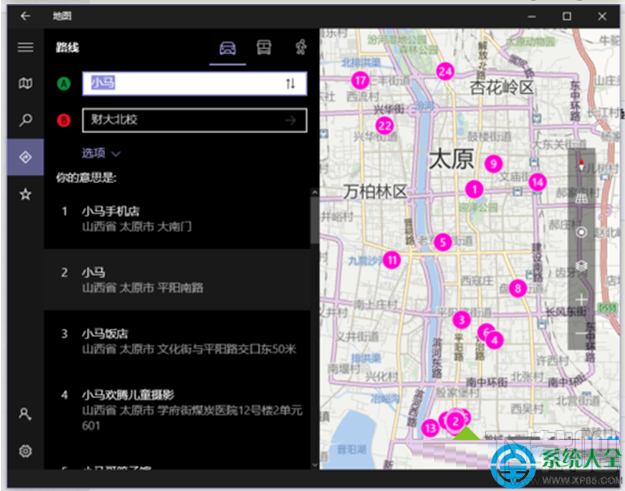The image size is (625, 491).
Task: Click the results list scrollbar down arrow
Action: [x=314, y=464]
